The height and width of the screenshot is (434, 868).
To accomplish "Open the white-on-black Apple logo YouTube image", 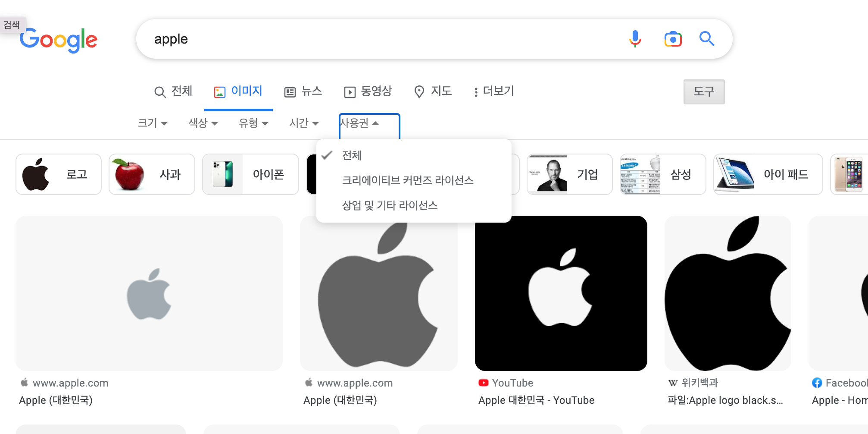I will [561, 293].
